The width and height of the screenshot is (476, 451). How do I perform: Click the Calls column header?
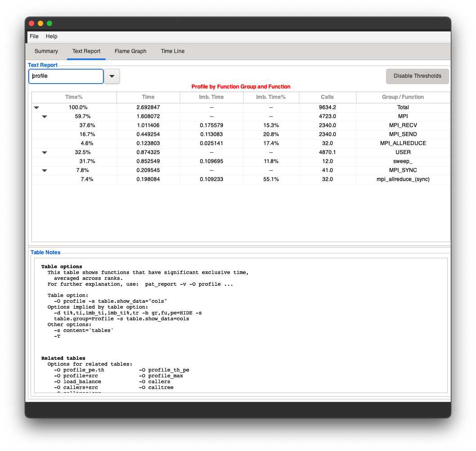327,97
